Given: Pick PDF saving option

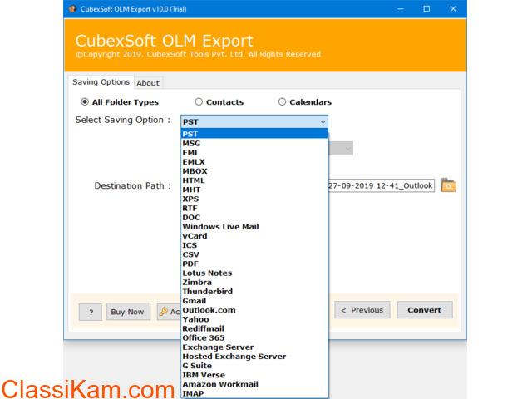Looking at the screenshot, I should pos(254,264).
